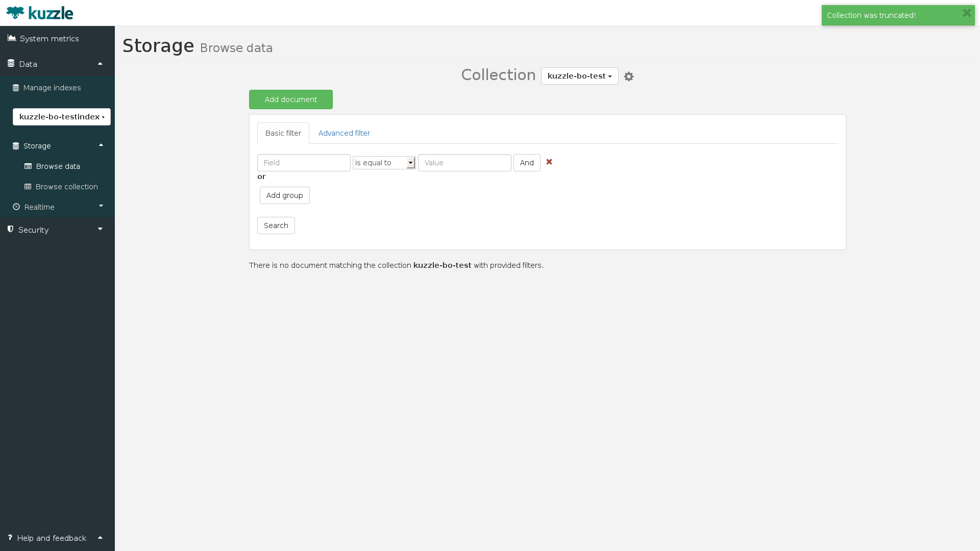Click the Kuzzle logo
The image size is (980, 551).
pyautogui.click(x=40, y=13)
